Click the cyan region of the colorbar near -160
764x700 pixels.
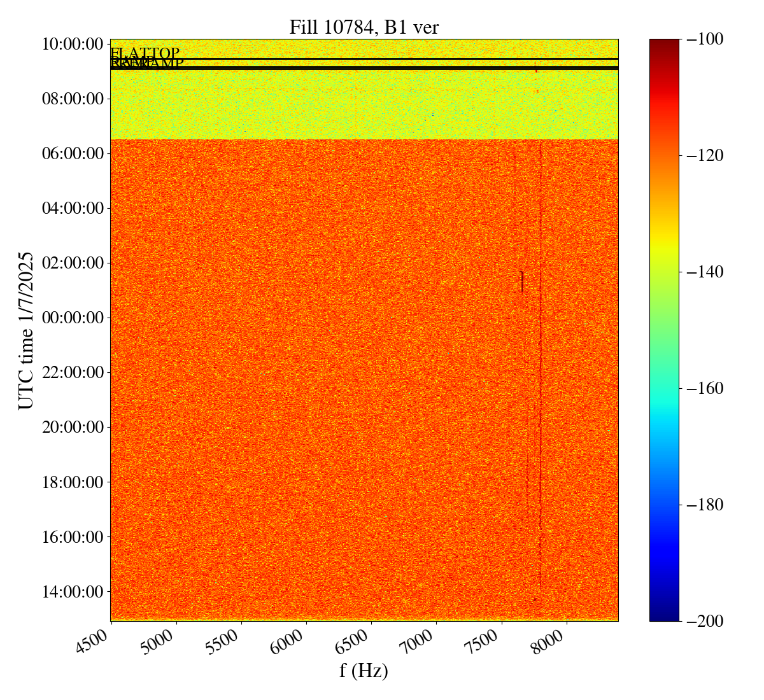[x=664, y=388]
